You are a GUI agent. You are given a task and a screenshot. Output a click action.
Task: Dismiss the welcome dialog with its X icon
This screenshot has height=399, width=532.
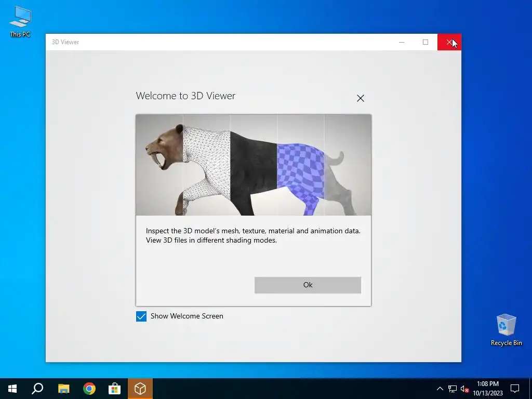click(x=361, y=98)
